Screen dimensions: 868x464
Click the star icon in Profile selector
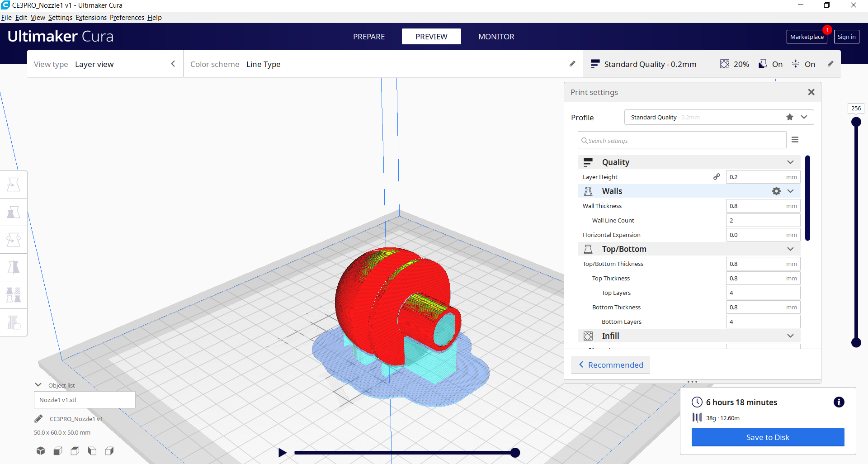click(x=790, y=117)
